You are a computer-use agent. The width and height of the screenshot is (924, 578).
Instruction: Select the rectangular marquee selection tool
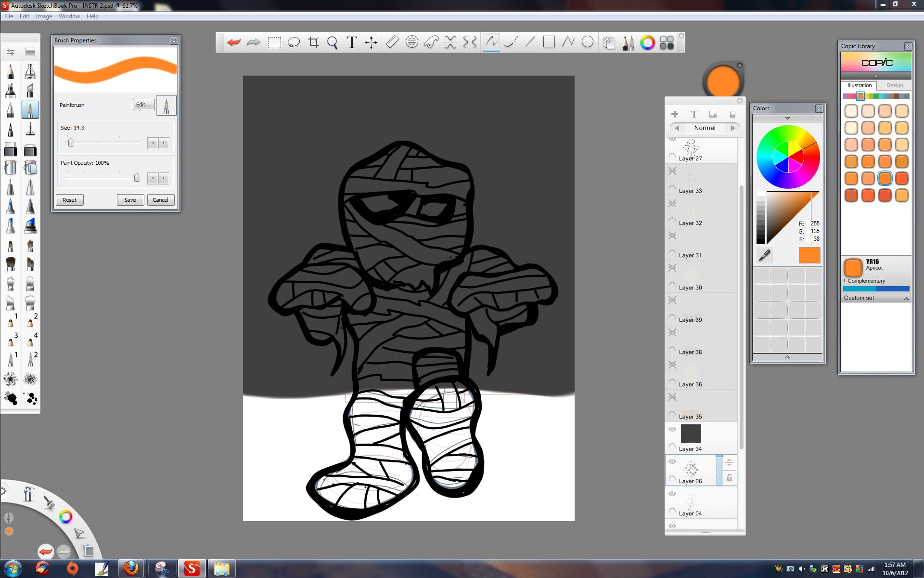point(274,42)
